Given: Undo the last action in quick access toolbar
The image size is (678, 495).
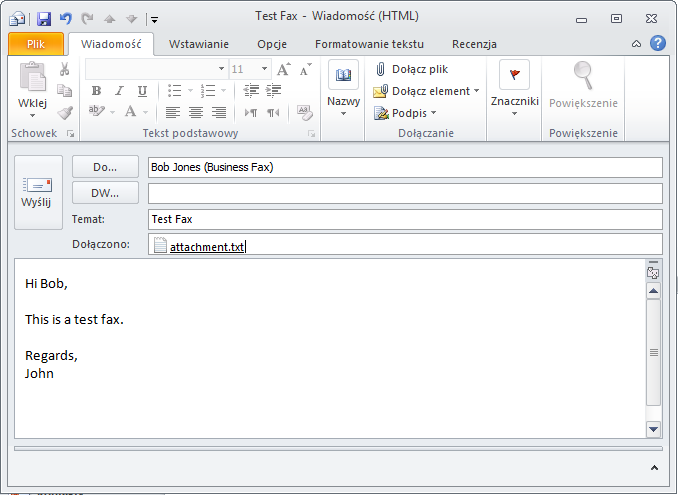Looking at the screenshot, I should point(66,19).
